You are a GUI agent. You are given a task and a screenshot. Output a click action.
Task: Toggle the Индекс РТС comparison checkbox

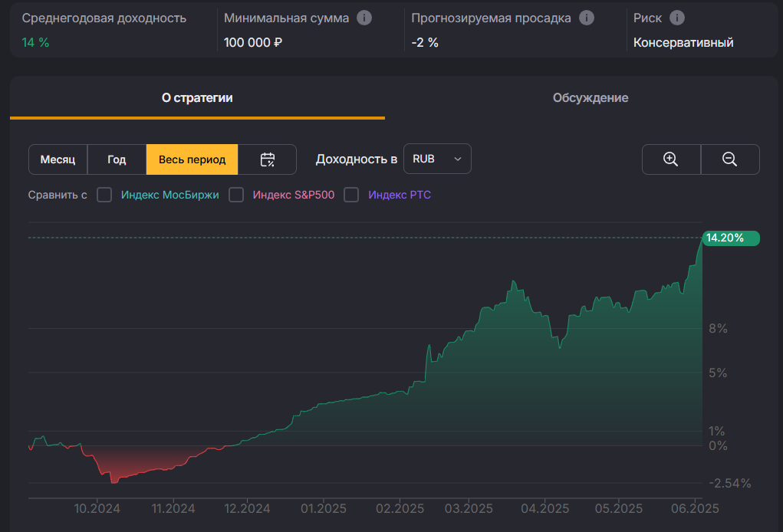point(351,195)
